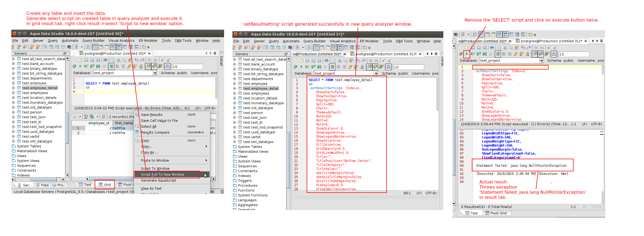644x236 pixels.
Task: Click Redo arrow in Untitled 30 editor toolbar
Action: 142,60
